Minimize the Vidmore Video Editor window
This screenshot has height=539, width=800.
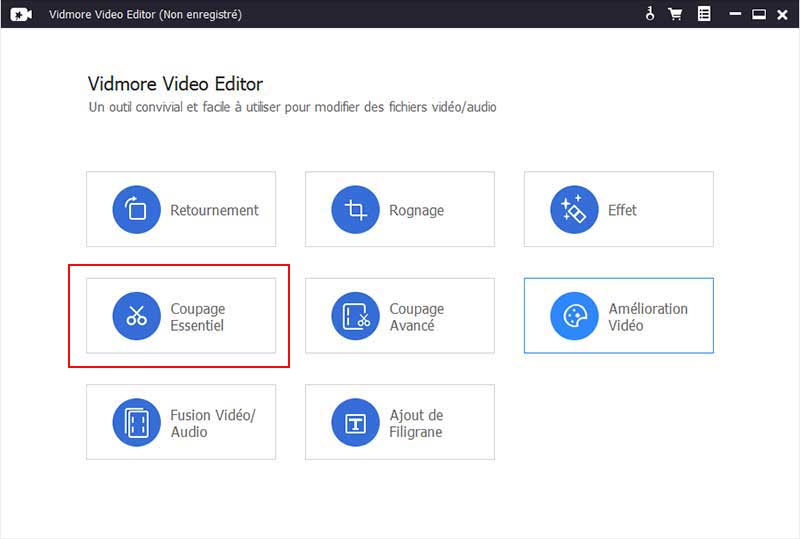[x=735, y=14]
